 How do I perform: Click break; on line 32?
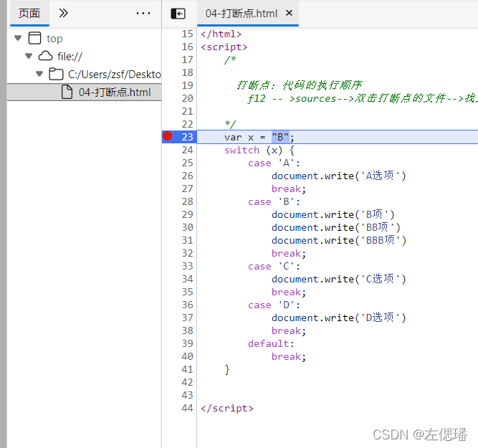(288, 254)
